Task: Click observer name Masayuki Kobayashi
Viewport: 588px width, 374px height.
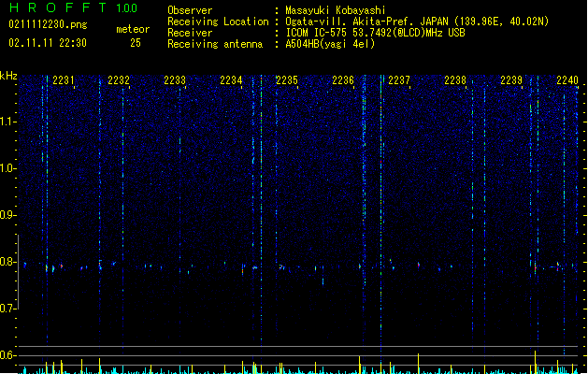Action: pos(336,10)
